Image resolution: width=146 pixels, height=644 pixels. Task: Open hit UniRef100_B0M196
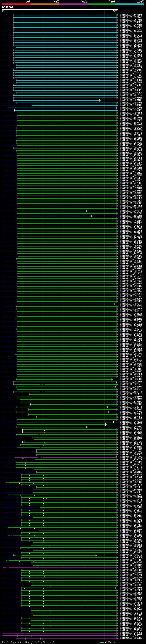tap(131, 15)
